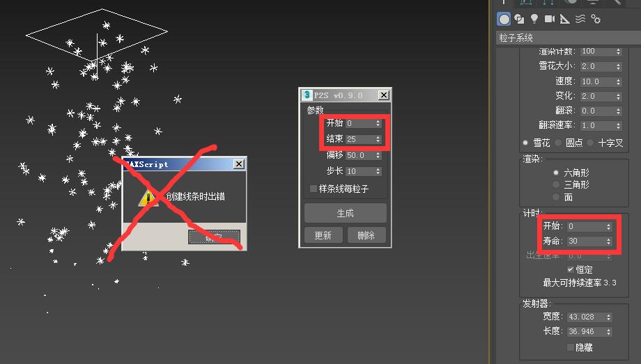Click the snow emitter rectangle in viewport
Viewport: 641px width, 364px height.
click(x=97, y=35)
